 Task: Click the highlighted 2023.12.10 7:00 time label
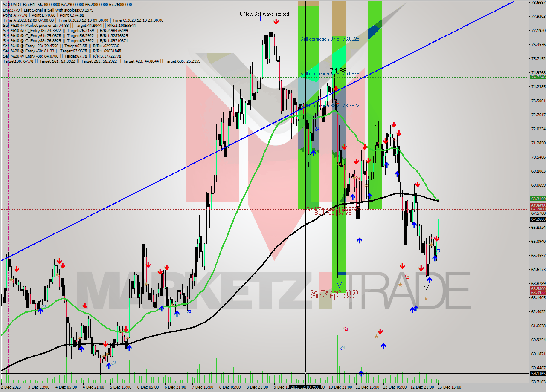[x=305, y=387]
